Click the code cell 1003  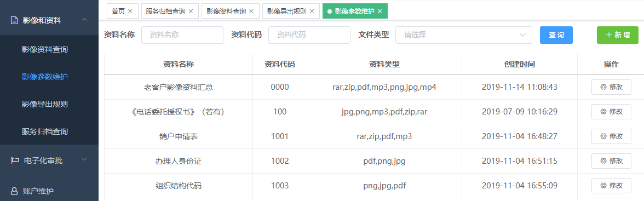pos(280,186)
